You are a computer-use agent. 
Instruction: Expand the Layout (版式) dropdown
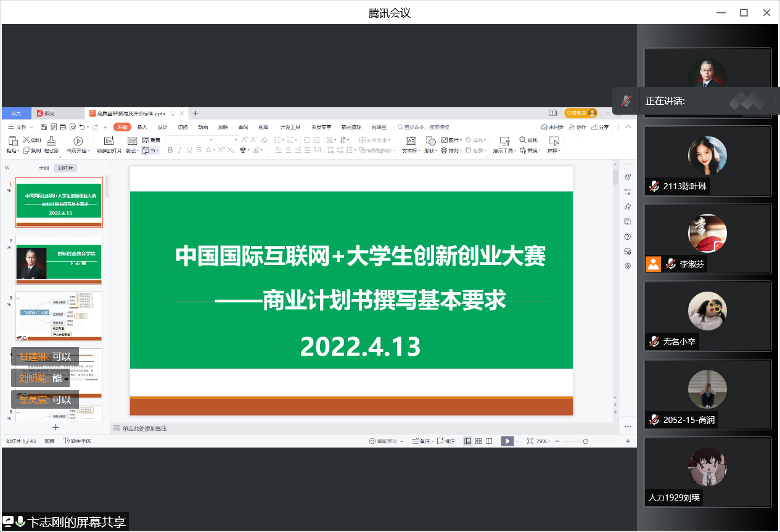[x=132, y=150]
